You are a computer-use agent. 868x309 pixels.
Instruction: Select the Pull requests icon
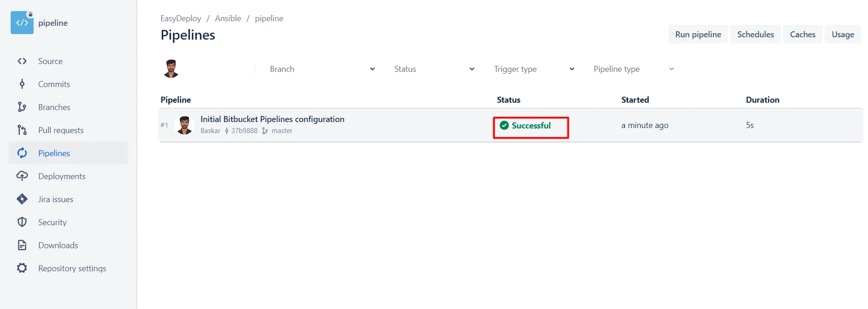[x=22, y=130]
